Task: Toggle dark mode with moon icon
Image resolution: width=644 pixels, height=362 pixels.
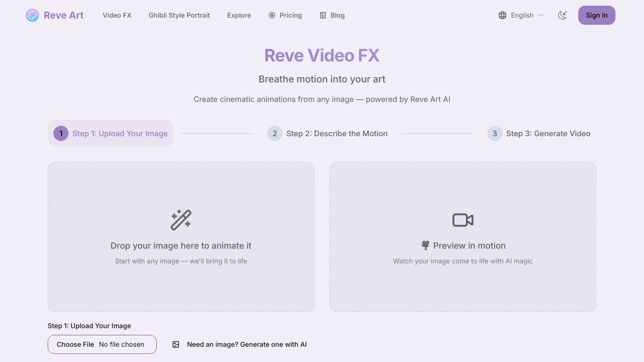Action: click(563, 15)
